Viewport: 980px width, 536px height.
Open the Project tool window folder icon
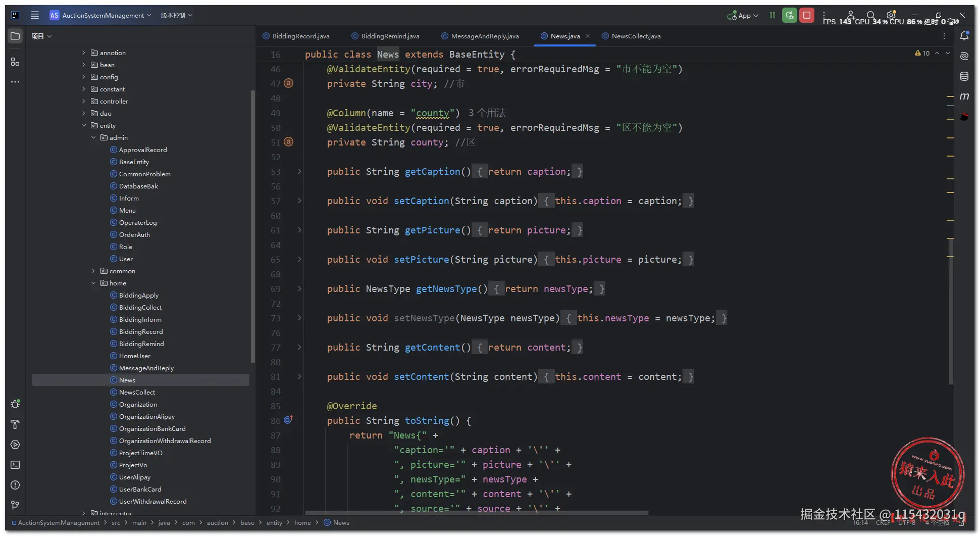[15, 36]
